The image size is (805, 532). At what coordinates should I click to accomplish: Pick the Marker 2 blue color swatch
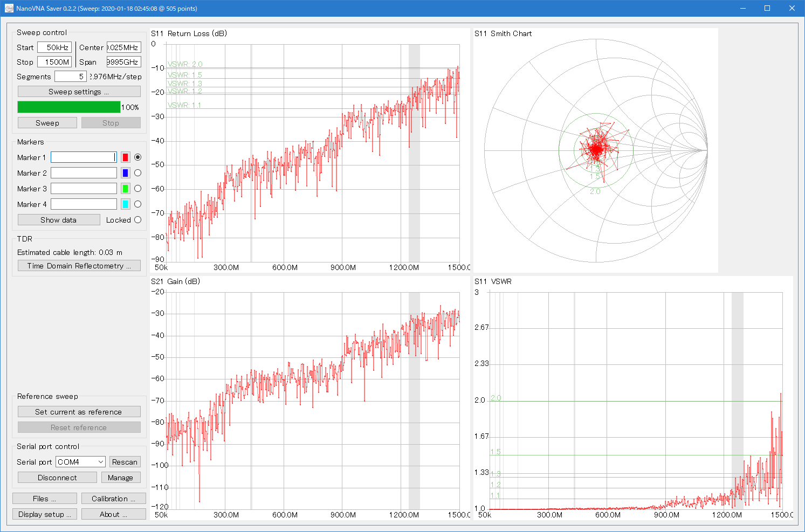(x=126, y=173)
